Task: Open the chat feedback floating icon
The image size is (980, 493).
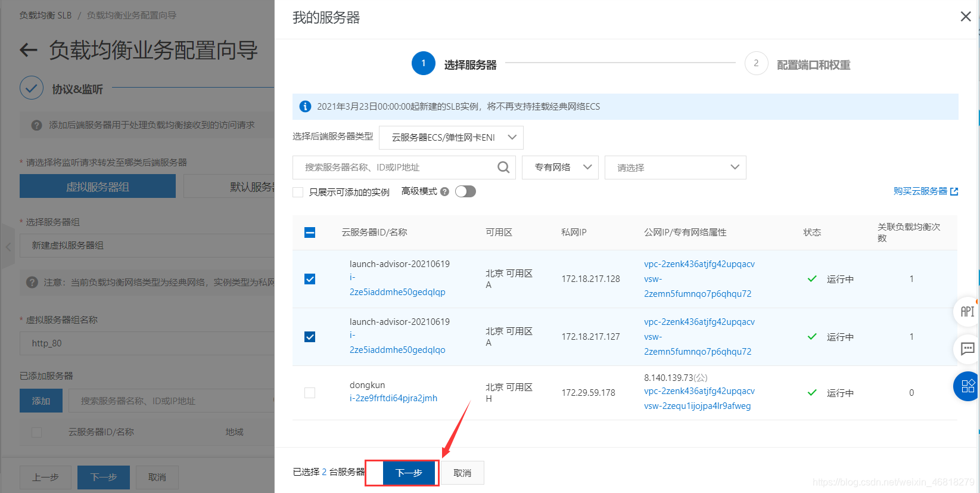Action: pyautogui.click(x=967, y=349)
